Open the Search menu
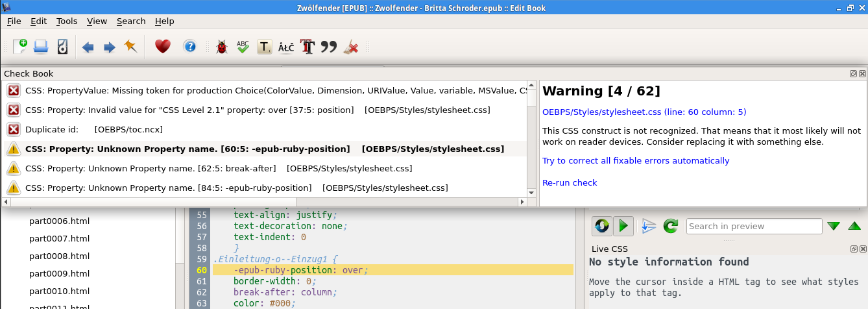868x309 pixels. pyautogui.click(x=131, y=21)
